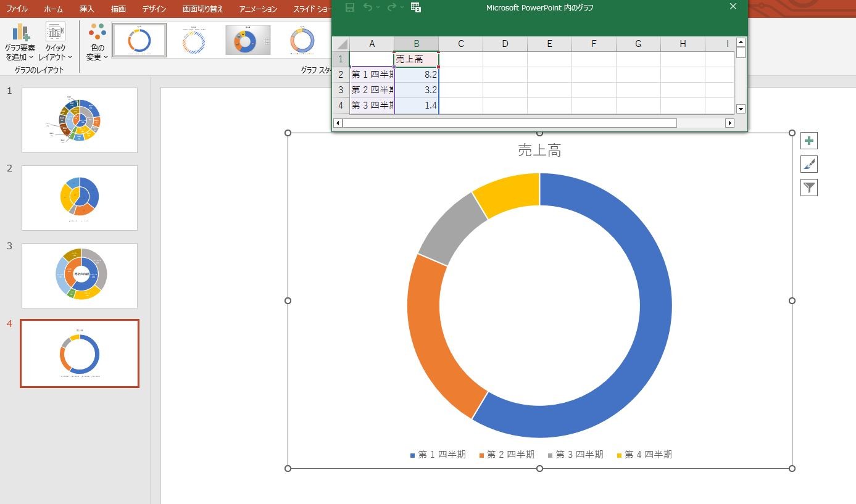Open the ファイル menu
Viewport: 856px width, 504px height.
[x=17, y=9]
